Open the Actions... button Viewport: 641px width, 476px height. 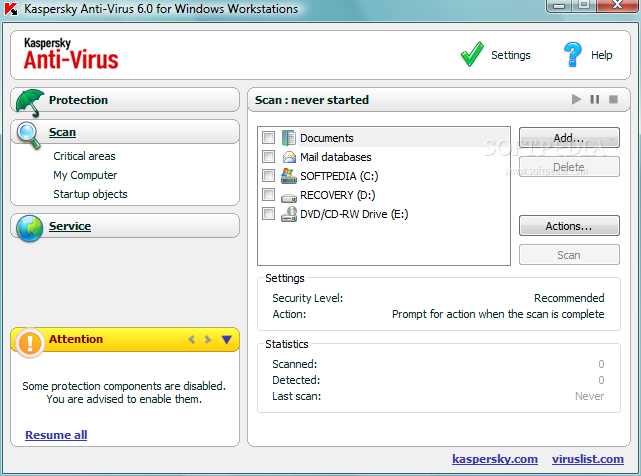point(569,226)
